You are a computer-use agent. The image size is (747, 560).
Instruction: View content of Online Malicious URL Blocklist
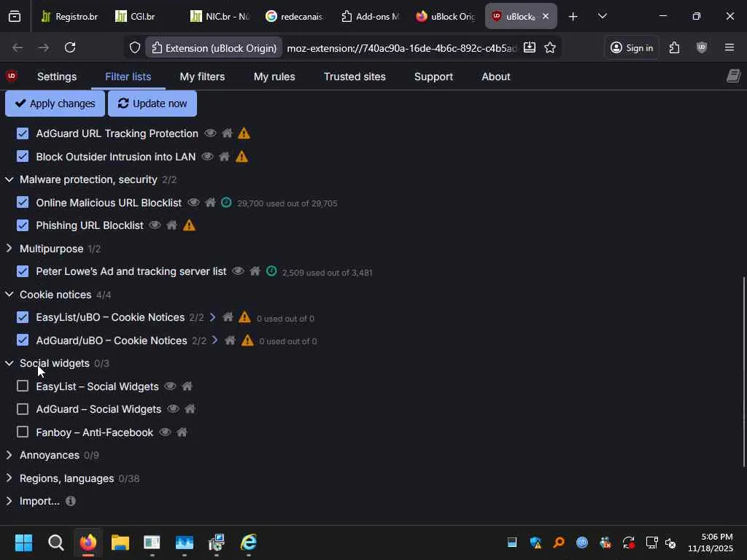193,203
